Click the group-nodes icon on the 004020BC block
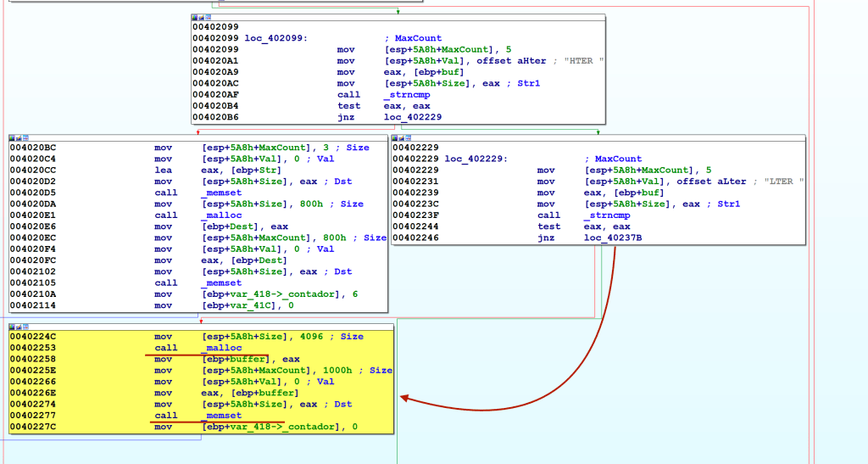Screen dimensions: 868x464 click(x=26, y=137)
